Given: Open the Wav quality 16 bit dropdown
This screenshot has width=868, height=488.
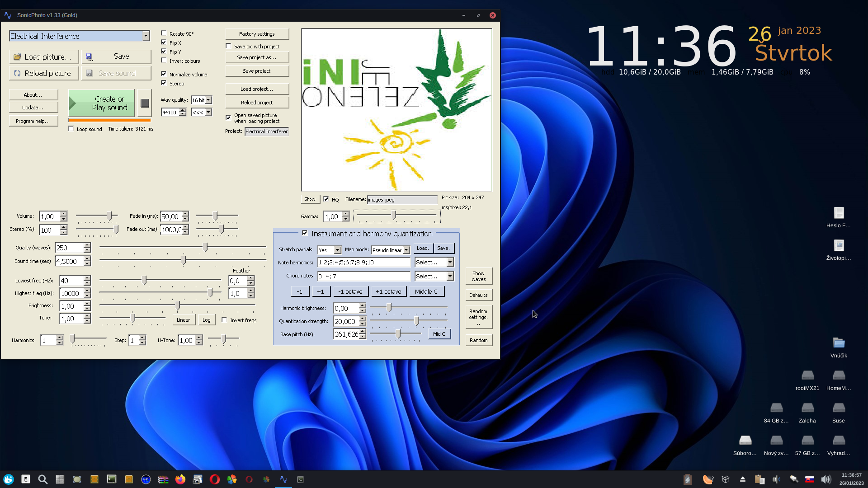Looking at the screenshot, I should [208, 100].
